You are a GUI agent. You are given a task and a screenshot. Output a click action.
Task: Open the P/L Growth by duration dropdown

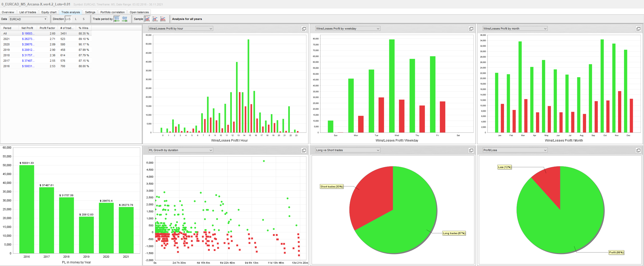(x=180, y=150)
